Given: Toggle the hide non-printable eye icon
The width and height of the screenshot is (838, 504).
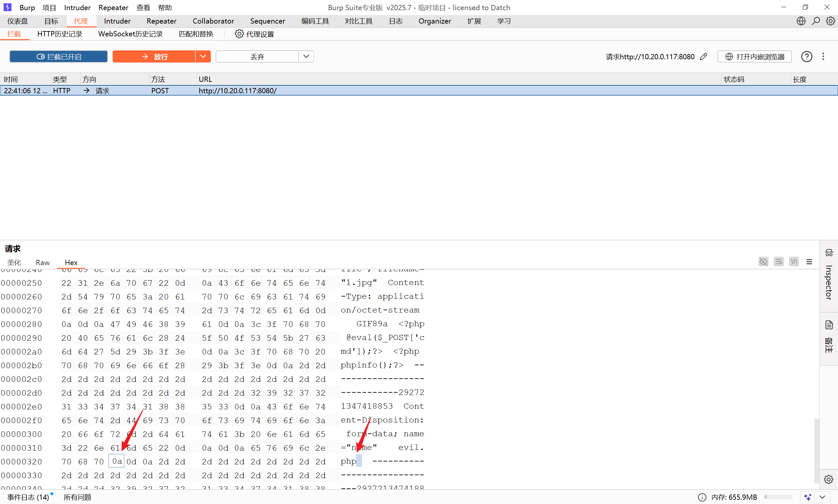Looking at the screenshot, I should (763, 261).
